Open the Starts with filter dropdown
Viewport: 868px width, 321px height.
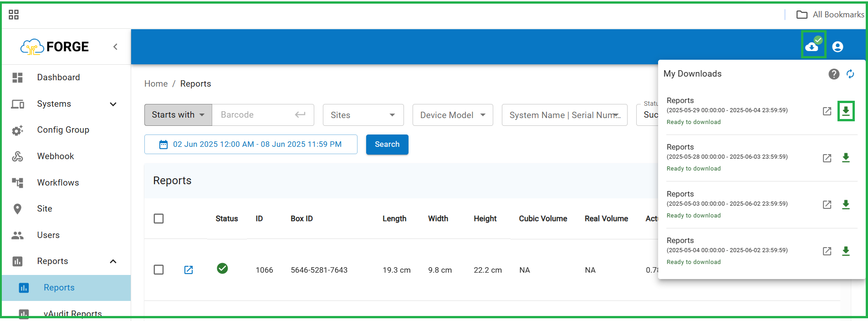click(x=178, y=115)
